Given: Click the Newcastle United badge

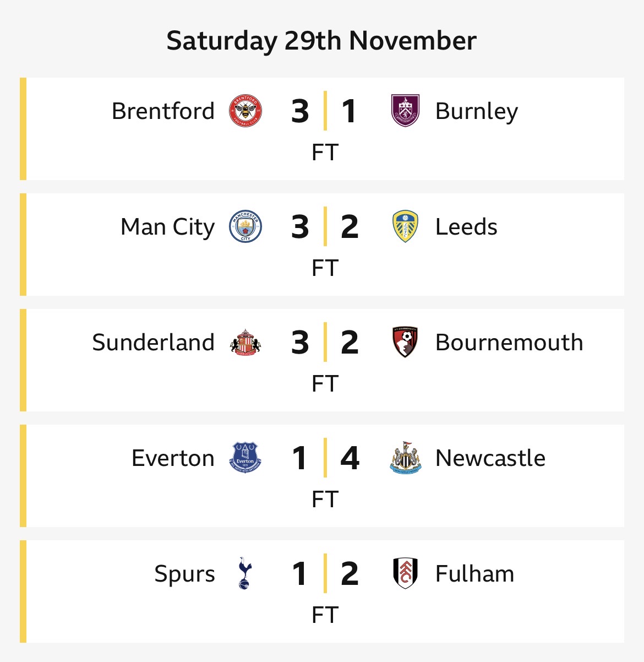Looking at the screenshot, I should click(405, 458).
